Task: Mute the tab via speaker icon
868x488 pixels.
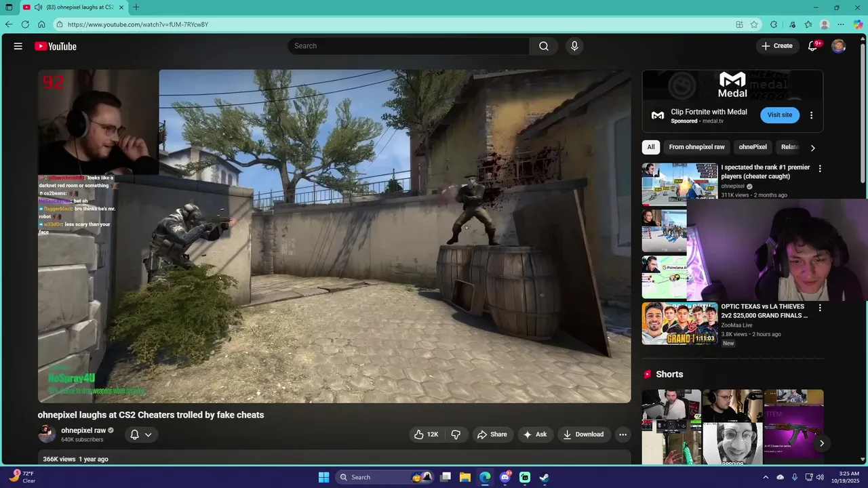Action: click(38, 7)
